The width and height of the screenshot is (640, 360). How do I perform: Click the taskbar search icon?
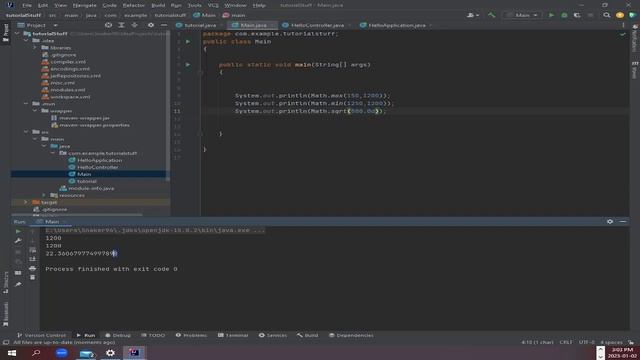pos(36,353)
